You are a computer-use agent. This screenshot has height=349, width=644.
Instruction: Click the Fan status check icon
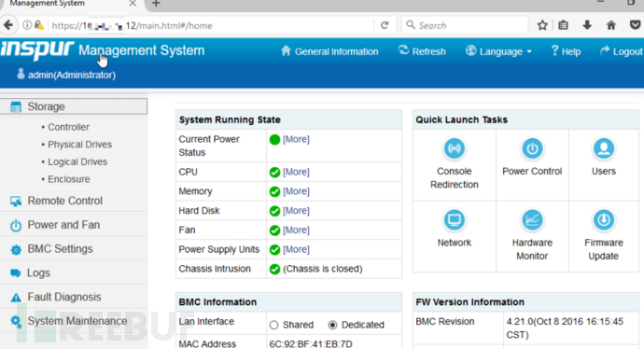pyautogui.click(x=274, y=230)
